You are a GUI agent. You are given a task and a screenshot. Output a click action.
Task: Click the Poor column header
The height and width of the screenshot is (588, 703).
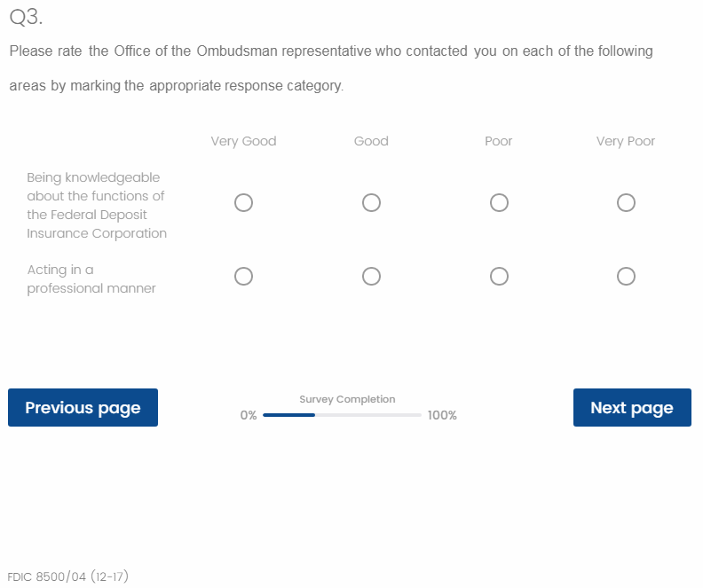click(499, 141)
